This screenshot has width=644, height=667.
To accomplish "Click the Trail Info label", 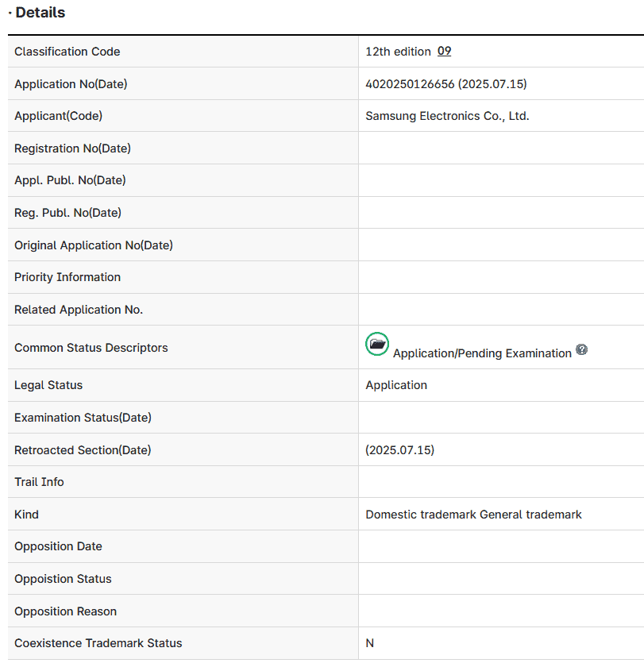I will click(x=39, y=482).
